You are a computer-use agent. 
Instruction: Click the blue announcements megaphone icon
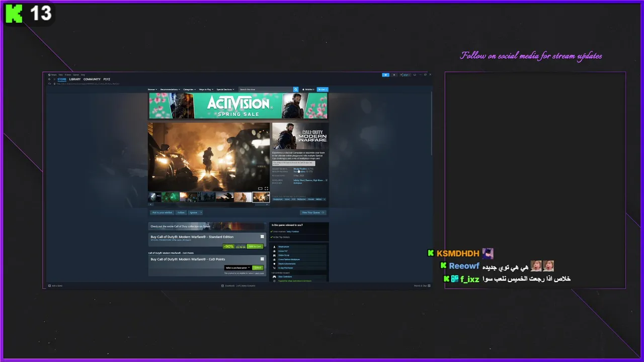click(x=386, y=75)
